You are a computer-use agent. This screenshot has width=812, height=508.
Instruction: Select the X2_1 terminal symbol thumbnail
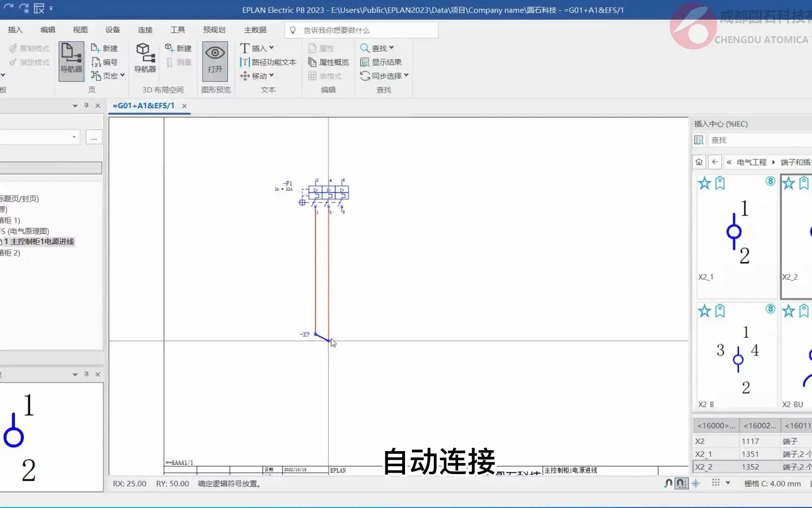[737, 237]
